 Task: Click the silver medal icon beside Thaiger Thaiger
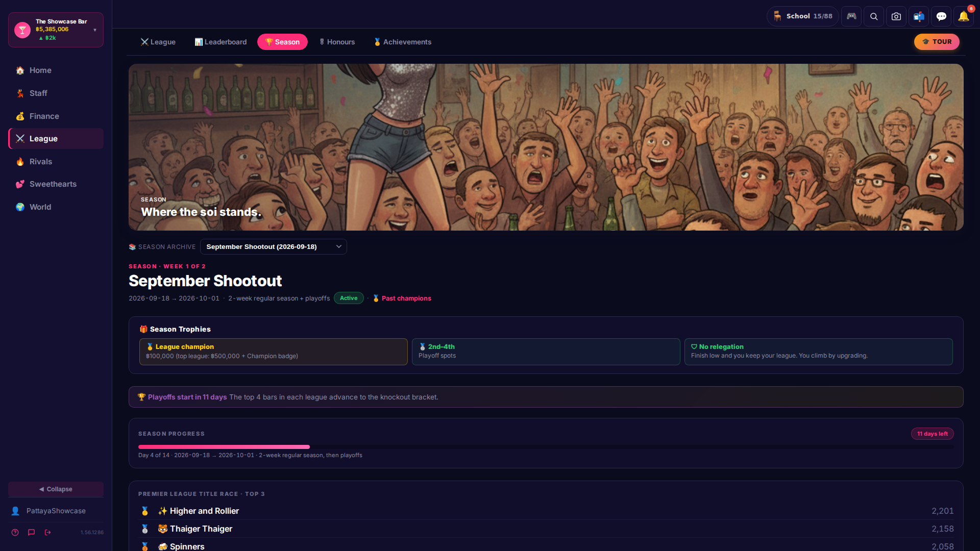click(x=145, y=529)
